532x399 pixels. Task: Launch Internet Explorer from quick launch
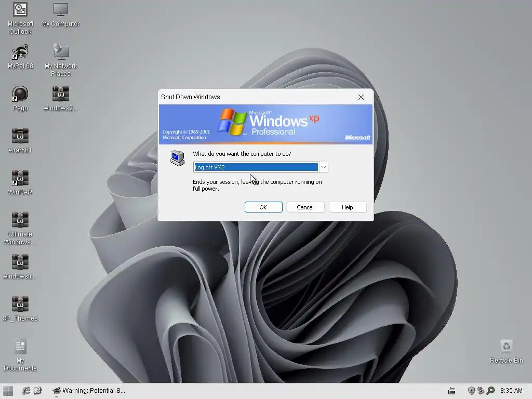(x=26, y=391)
